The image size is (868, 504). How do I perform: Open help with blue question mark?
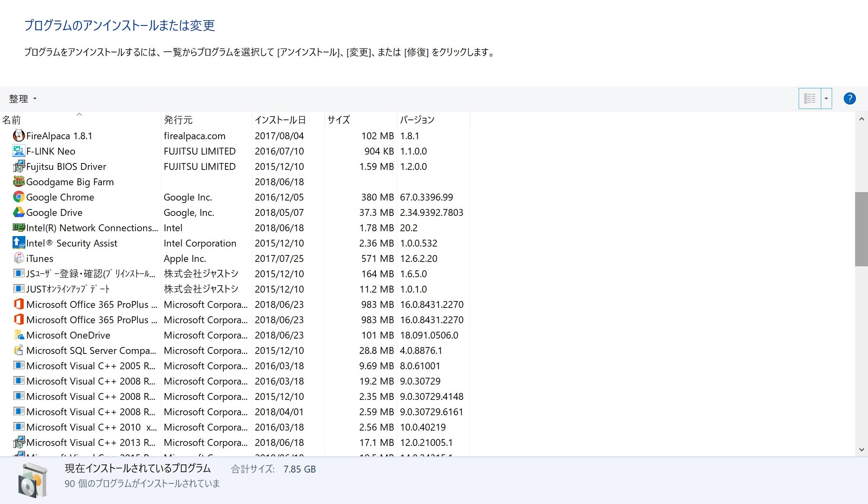coord(849,98)
